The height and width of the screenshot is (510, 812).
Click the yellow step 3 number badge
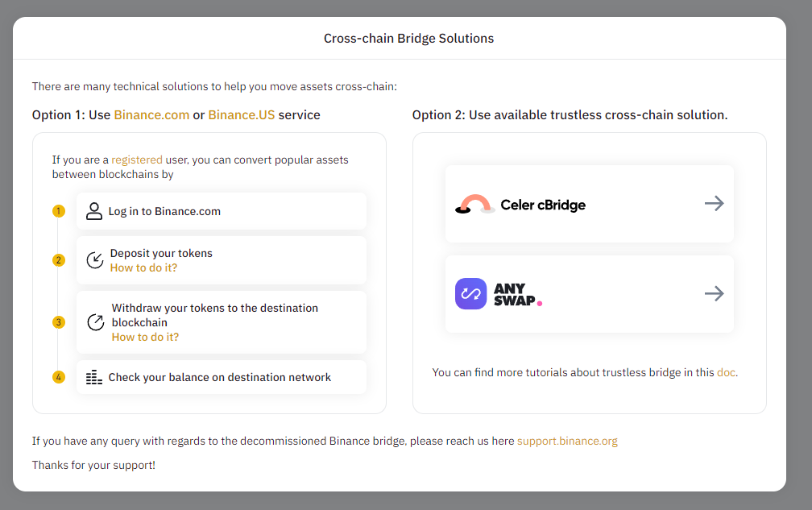pos(59,322)
